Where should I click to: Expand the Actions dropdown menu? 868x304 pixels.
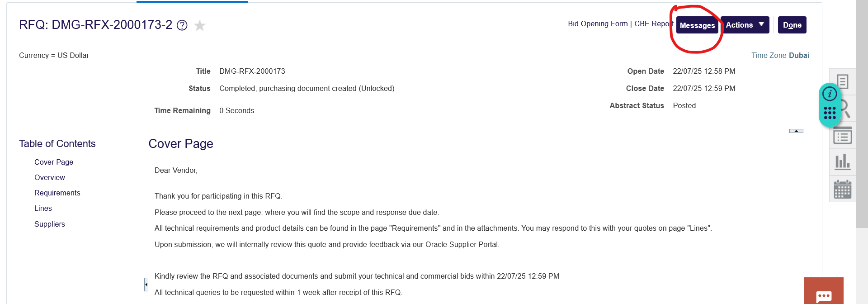(x=745, y=25)
